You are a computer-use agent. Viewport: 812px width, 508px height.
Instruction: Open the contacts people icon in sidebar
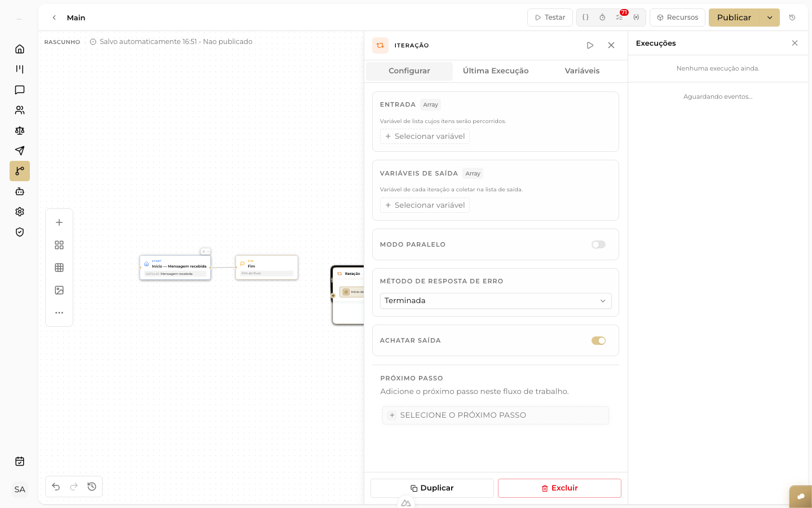pyautogui.click(x=20, y=110)
